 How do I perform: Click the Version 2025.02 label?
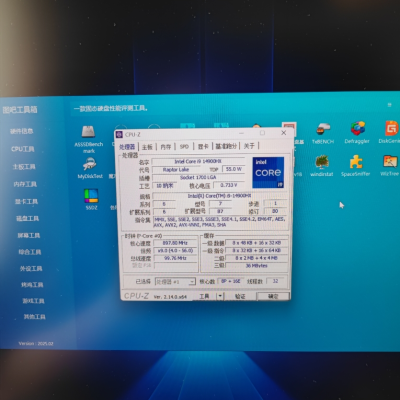[x=36, y=343]
